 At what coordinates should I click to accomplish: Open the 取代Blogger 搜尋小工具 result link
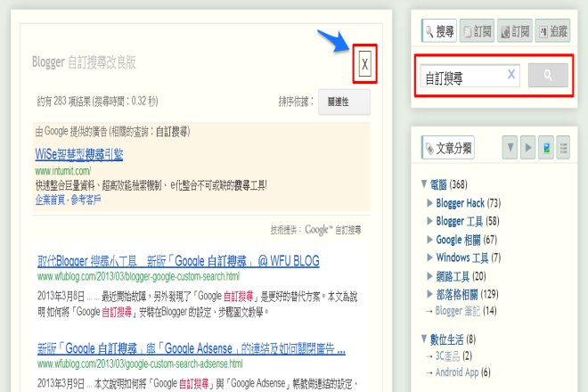(x=178, y=261)
